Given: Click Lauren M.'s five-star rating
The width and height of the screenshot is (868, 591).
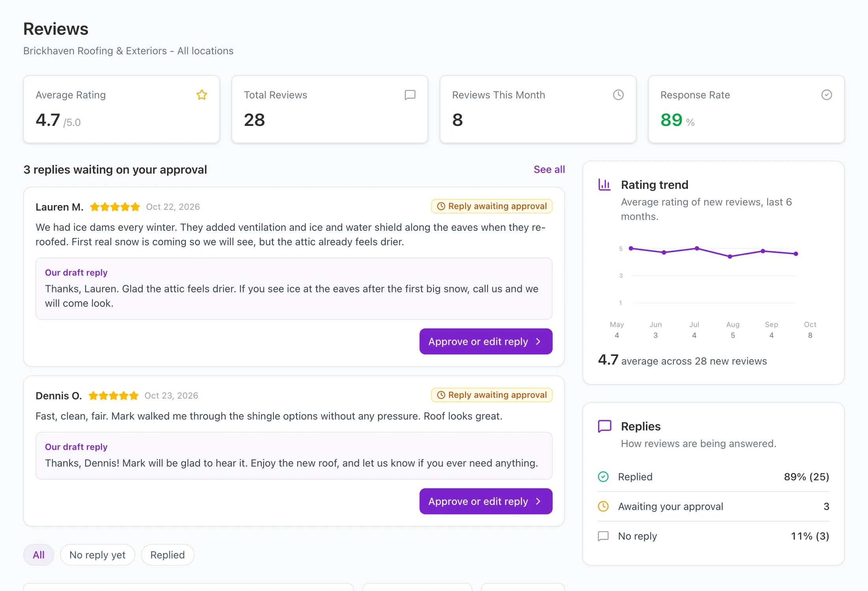Looking at the screenshot, I should point(115,207).
